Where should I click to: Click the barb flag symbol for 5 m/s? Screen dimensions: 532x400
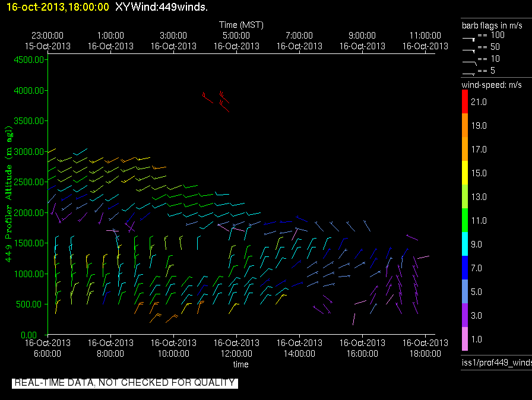coord(468,74)
